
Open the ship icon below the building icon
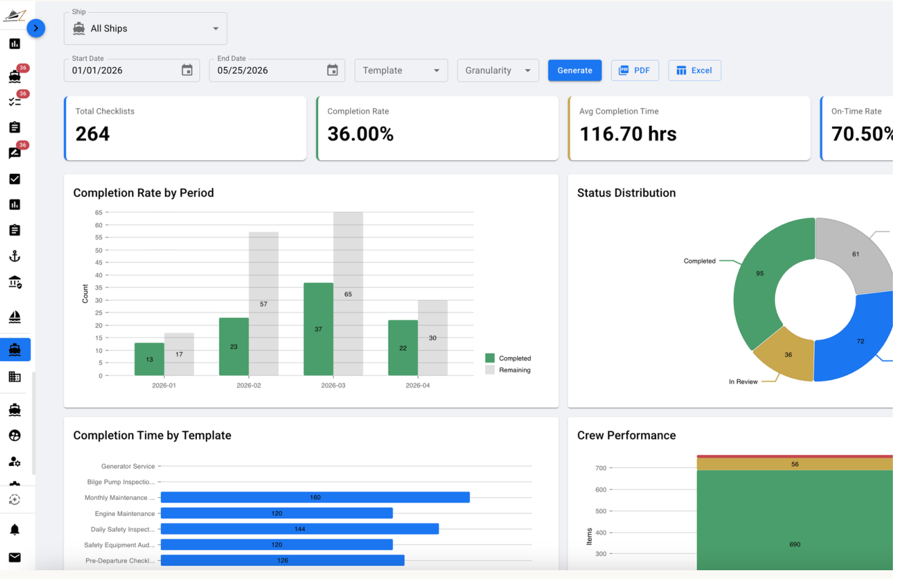(x=15, y=410)
